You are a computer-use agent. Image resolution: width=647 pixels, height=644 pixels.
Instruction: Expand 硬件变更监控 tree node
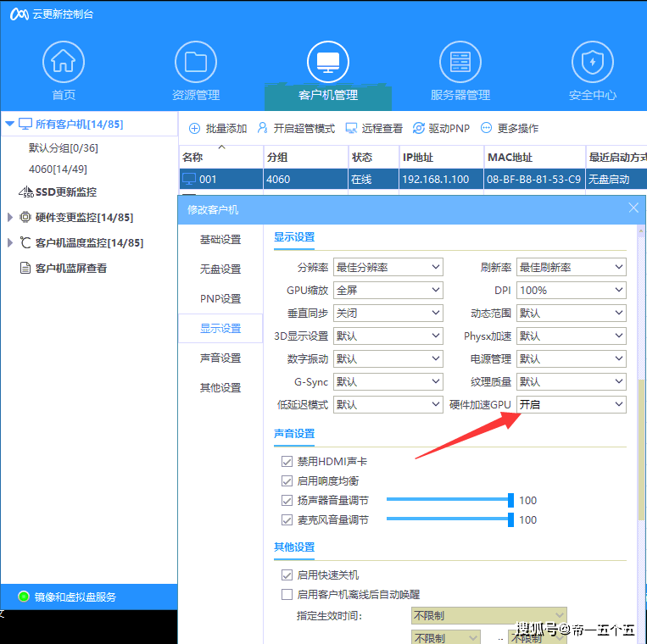click(x=10, y=218)
